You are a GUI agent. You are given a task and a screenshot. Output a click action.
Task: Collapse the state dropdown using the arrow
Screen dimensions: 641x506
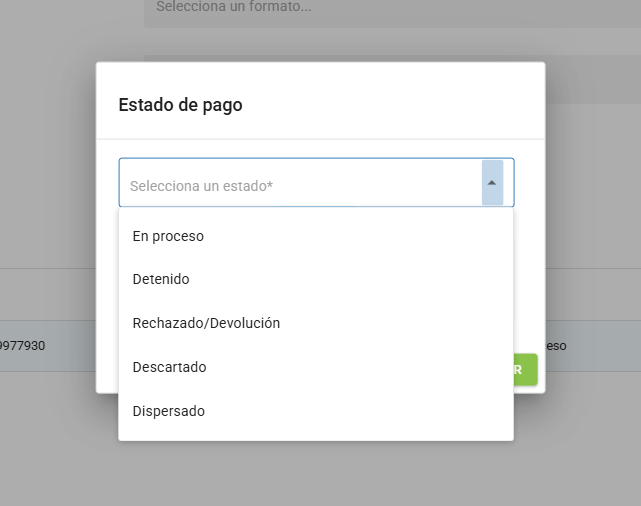tap(491, 183)
